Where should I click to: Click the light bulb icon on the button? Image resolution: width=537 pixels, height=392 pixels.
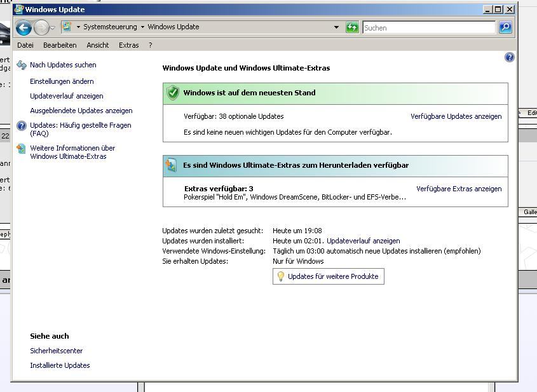click(280, 276)
